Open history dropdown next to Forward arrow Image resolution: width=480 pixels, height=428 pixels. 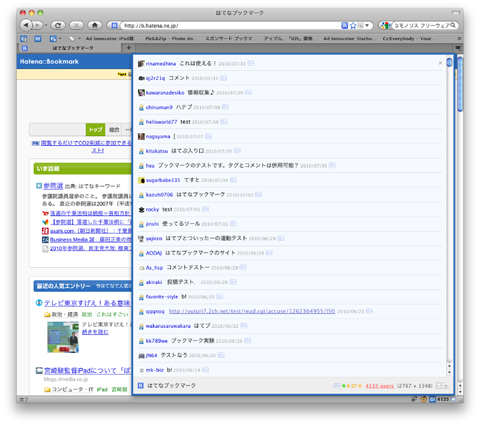46,25
